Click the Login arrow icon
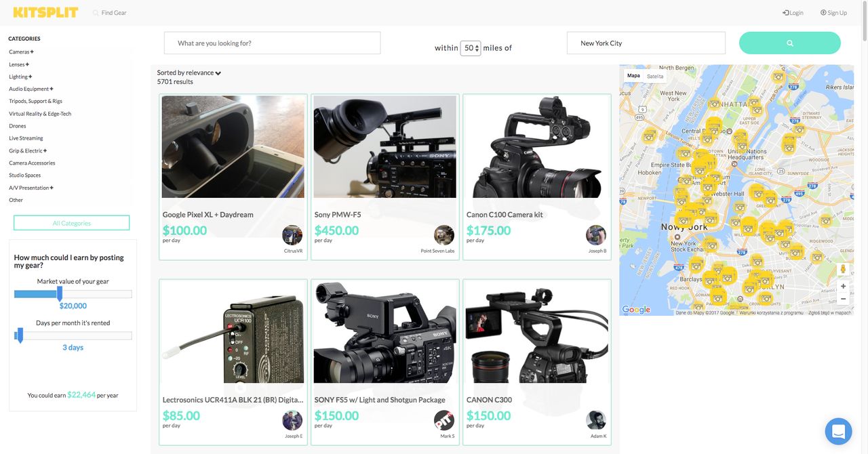868x454 pixels. coord(785,13)
